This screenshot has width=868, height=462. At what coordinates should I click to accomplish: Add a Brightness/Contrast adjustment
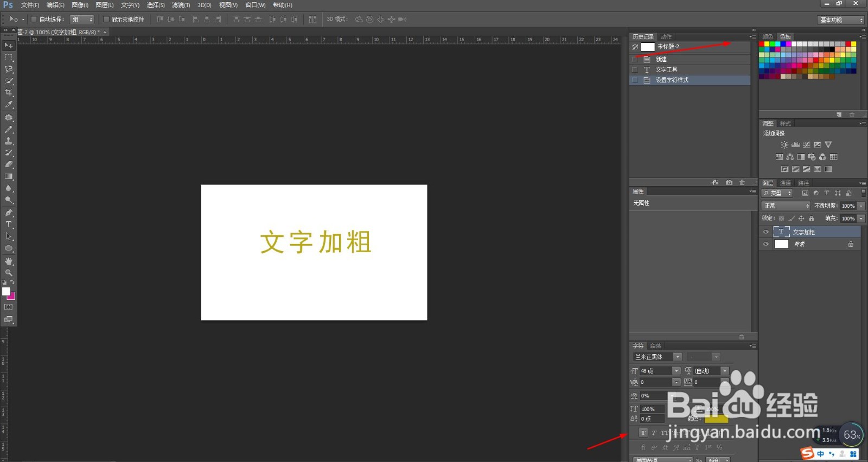[x=784, y=145]
